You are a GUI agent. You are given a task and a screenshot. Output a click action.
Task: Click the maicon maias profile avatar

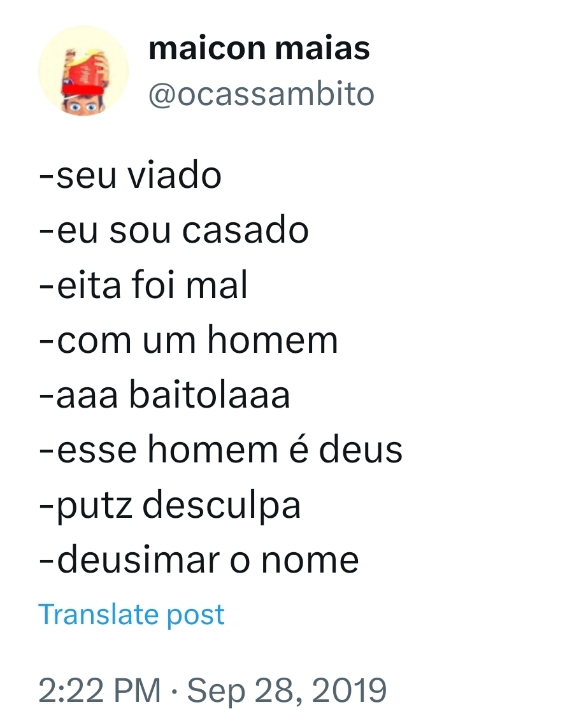pyautogui.click(x=83, y=71)
